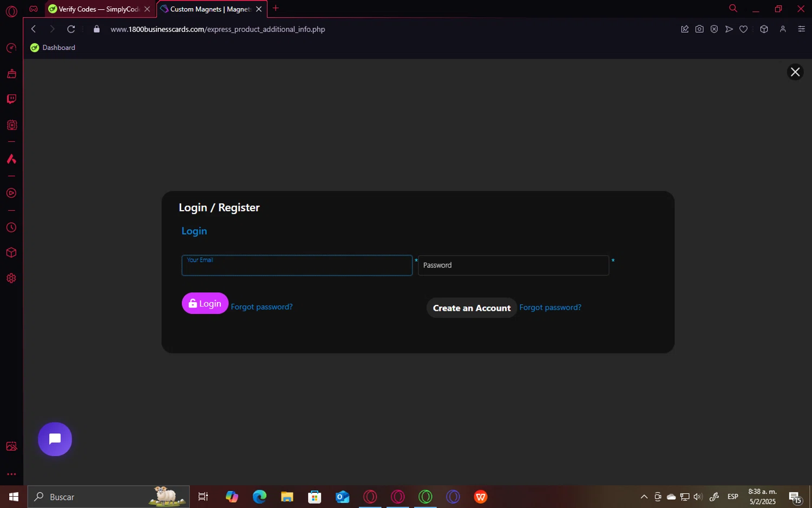Click Forgot password next to Create Account
This screenshot has height=508, width=812.
point(550,308)
